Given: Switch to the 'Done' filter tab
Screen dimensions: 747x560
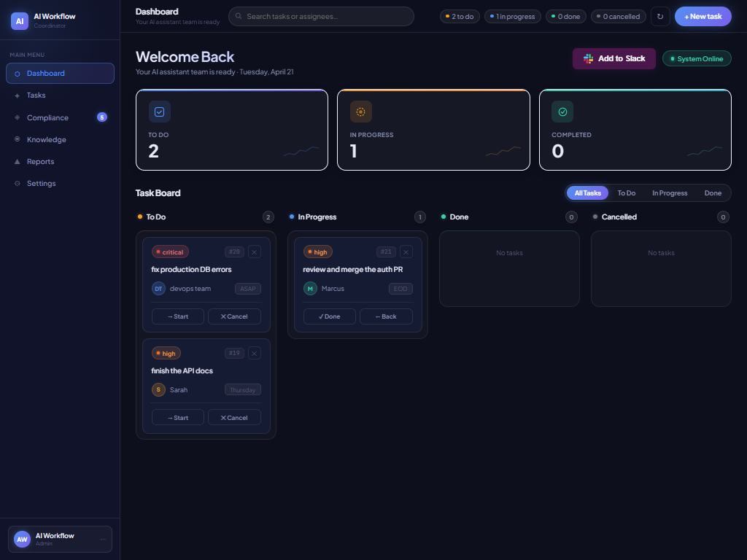Looking at the screenshot, I should point(713,192).
